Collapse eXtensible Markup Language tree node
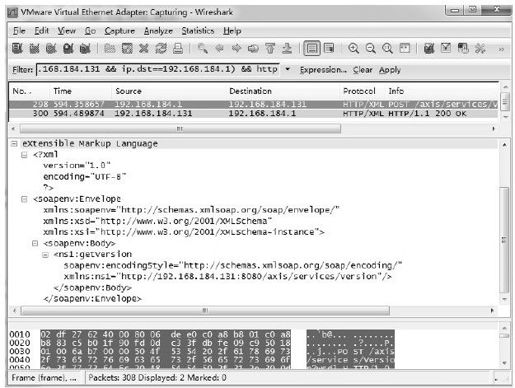This screenshot has width=515, height=388. (x=14, y=144)
